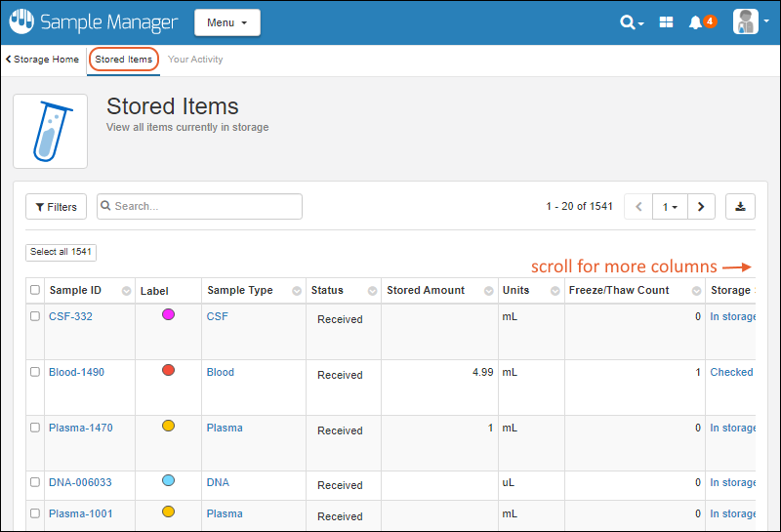The height and width of the screenshot is (532, 781).
Task: Click the Sample Manager logo icon
Action: click(21, 21)
